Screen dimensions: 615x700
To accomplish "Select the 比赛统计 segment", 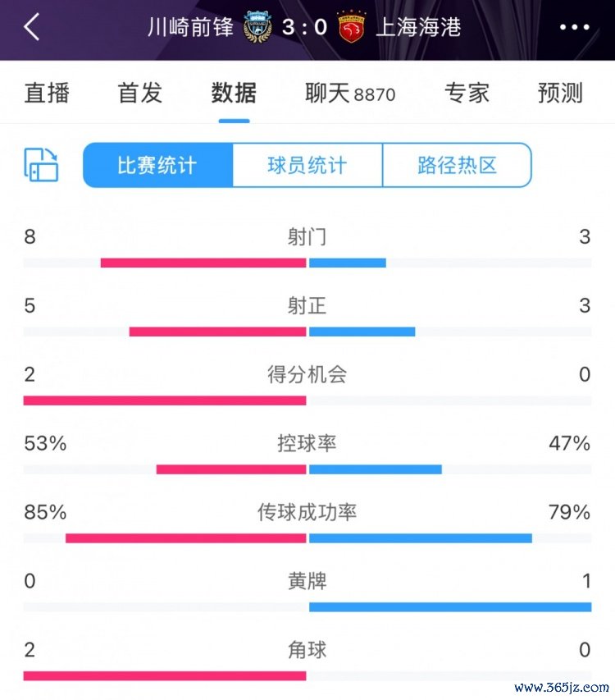I will pos(158,165).
